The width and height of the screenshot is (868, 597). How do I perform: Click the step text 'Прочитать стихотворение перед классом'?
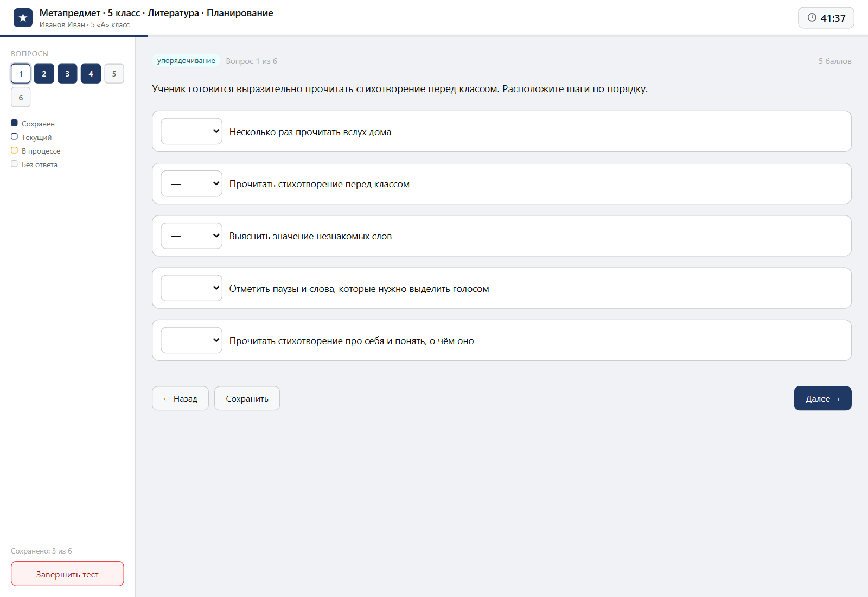320,184
